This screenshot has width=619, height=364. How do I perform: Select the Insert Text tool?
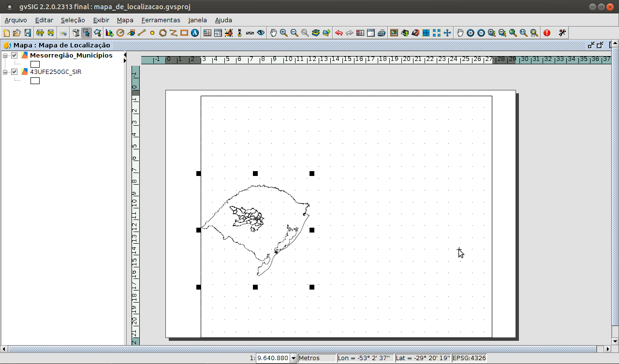point(195,33)
